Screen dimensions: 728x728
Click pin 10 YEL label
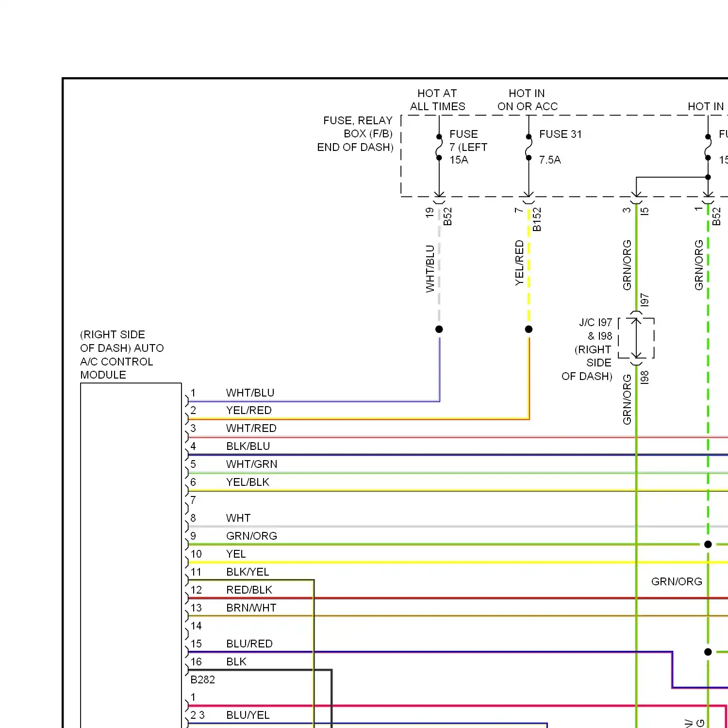(236, 554)
